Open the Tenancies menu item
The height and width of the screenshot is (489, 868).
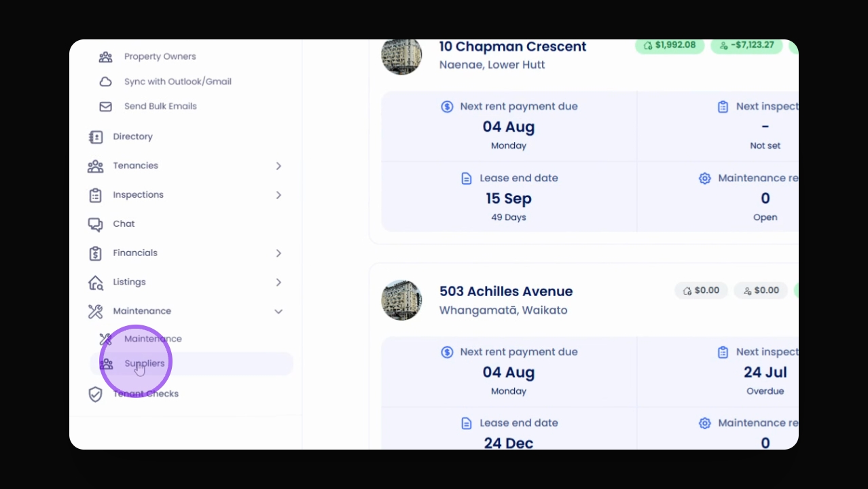(x=135, y=166)
